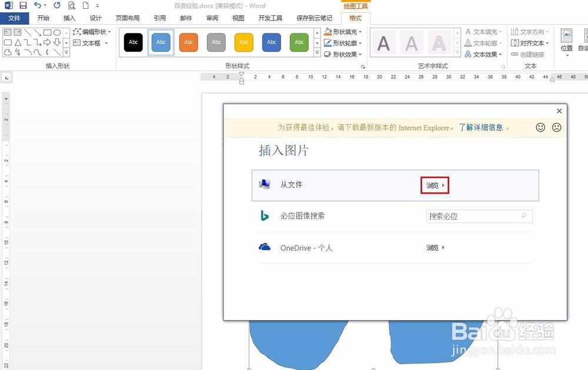The image size is (588, 370).
Task: Switch to the Mailings (邮件) tab
Action: [186, 18]
